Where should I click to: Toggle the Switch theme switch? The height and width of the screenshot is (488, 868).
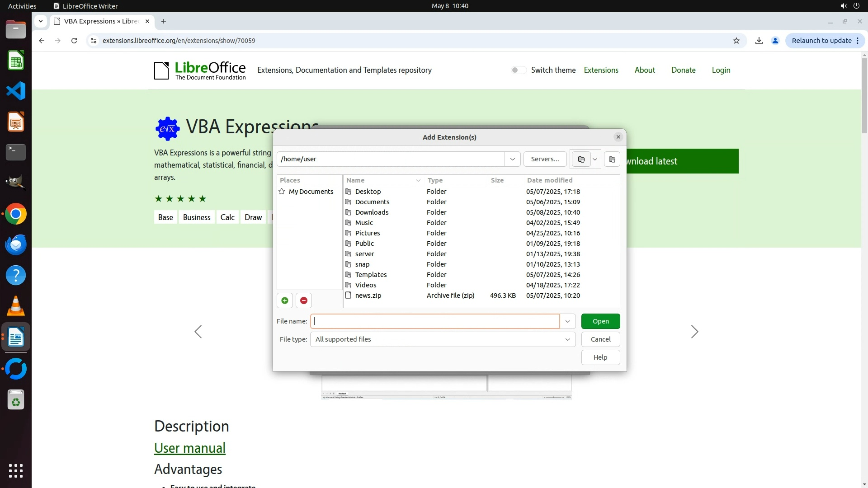pyautogui.click(x=519, y=70)
